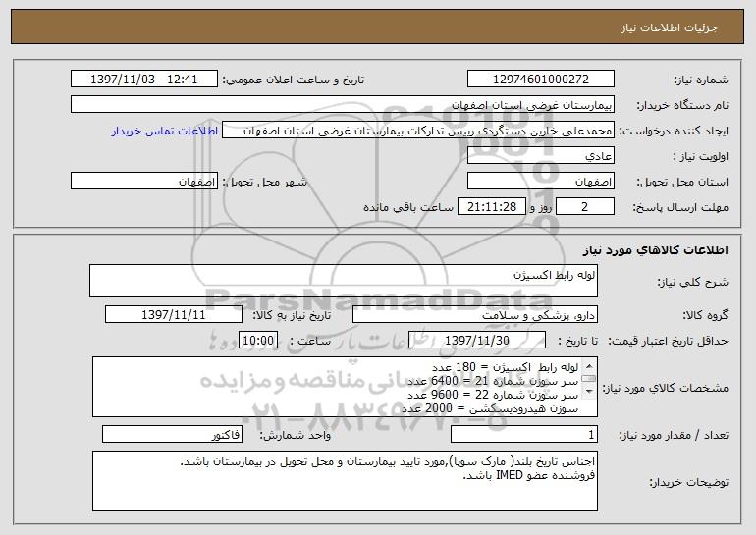Click the request creator name field

(418, 131)
